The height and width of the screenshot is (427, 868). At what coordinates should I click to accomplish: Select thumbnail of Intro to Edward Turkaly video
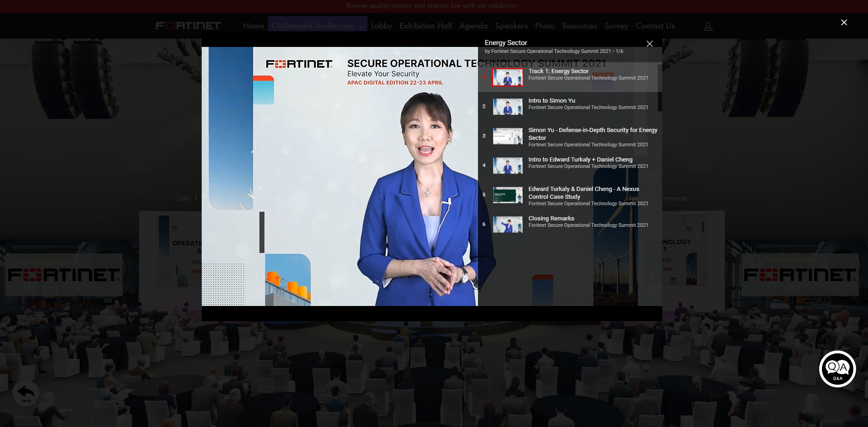point(508,166)
